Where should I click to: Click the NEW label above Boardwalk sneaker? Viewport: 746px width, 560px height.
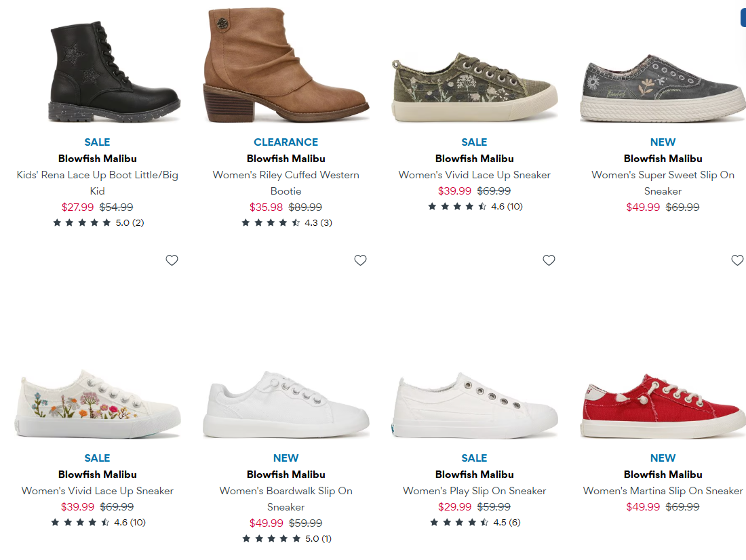coord(286,458)
